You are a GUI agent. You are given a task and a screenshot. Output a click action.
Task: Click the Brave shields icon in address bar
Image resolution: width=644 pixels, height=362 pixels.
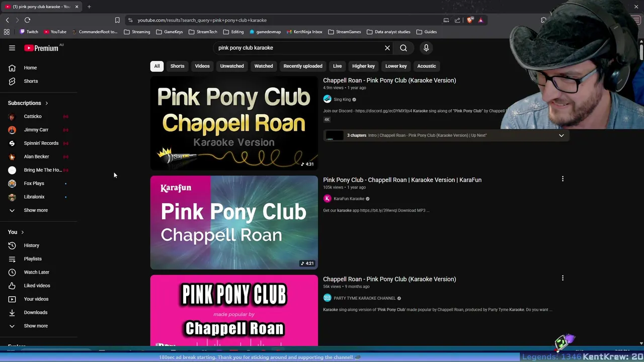point(470,20)
